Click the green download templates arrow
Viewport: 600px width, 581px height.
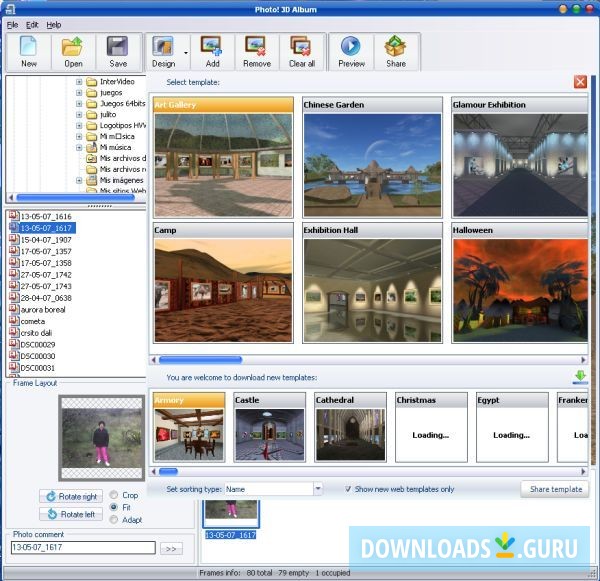(x=580, y=377)
